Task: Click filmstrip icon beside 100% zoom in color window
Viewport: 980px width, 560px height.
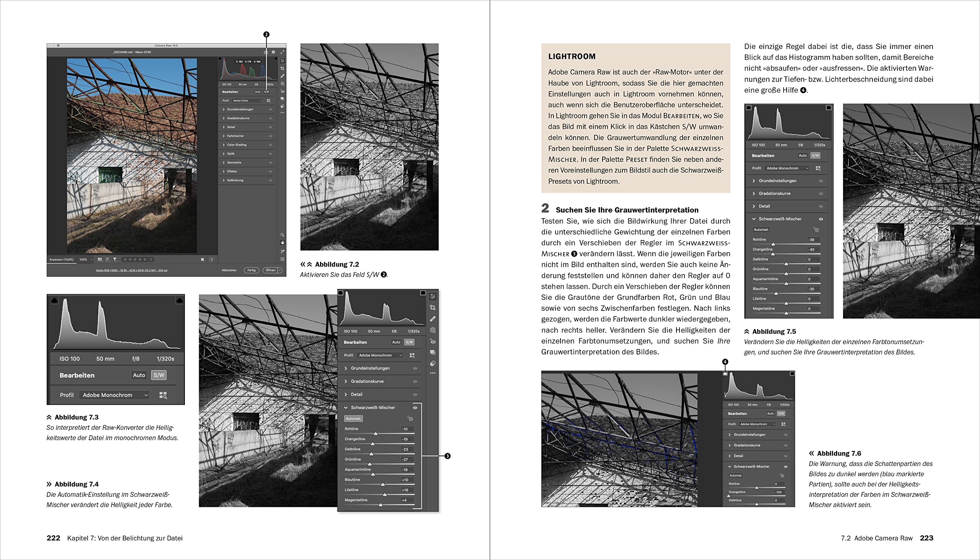Action: [x=100, y=260]
